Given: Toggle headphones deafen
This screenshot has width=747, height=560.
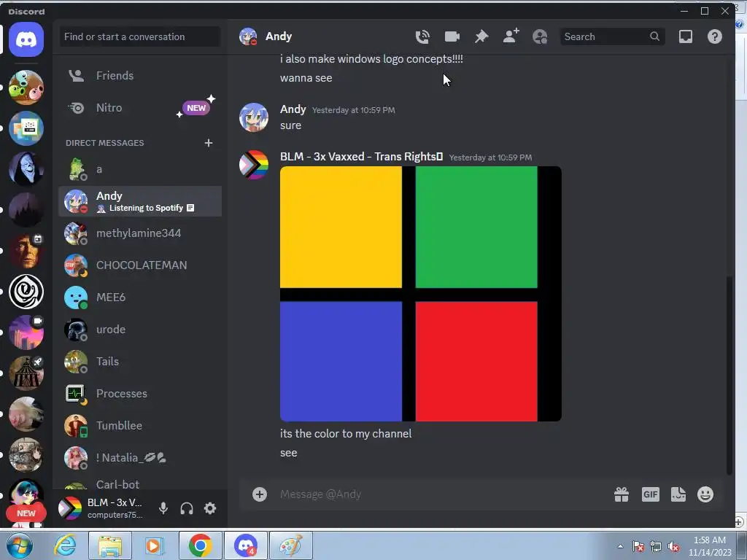Looking at the screenshot, I should (x=187, y=508).
